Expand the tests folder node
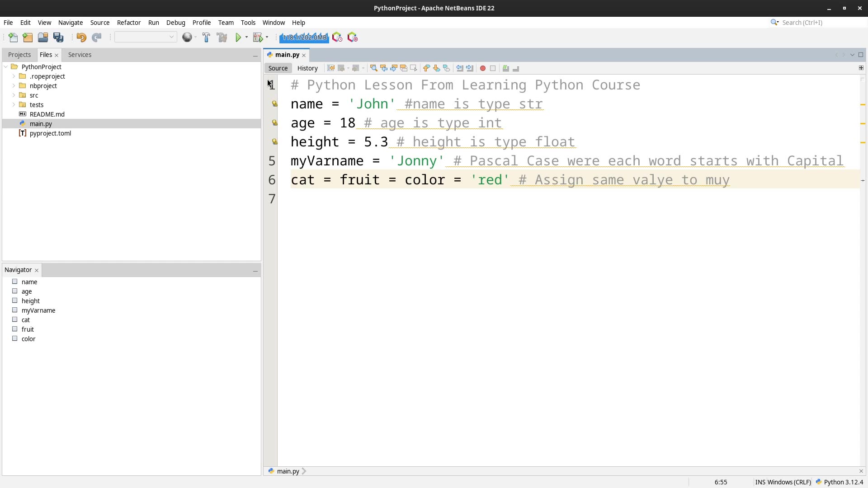Viewport: 868px width, 488px height. (14, 105)
